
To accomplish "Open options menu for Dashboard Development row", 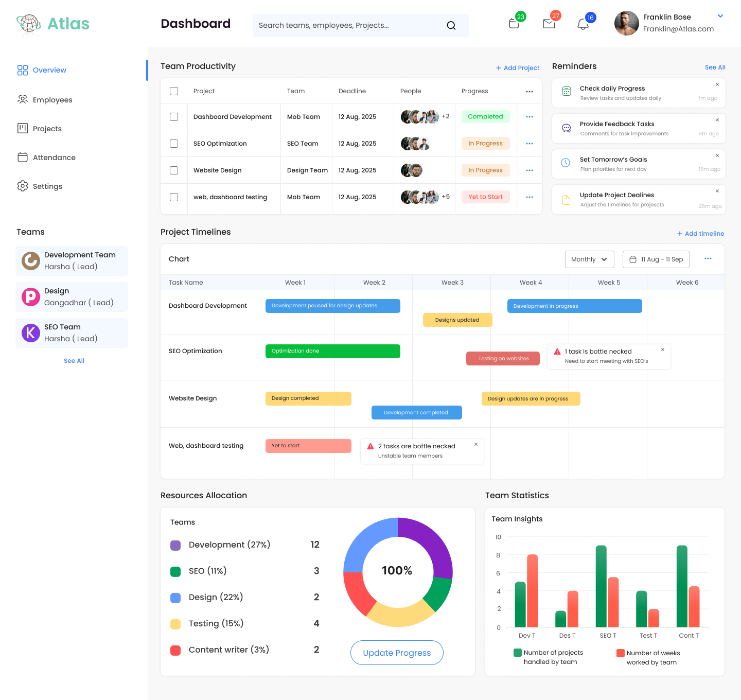I will 529,116.
